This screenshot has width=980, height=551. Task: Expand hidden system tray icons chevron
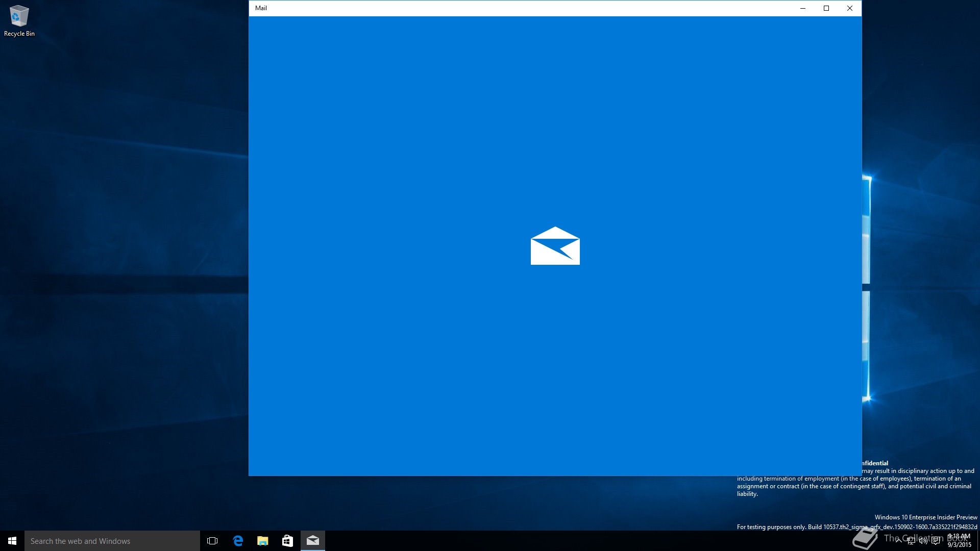(x=898, y=541)
